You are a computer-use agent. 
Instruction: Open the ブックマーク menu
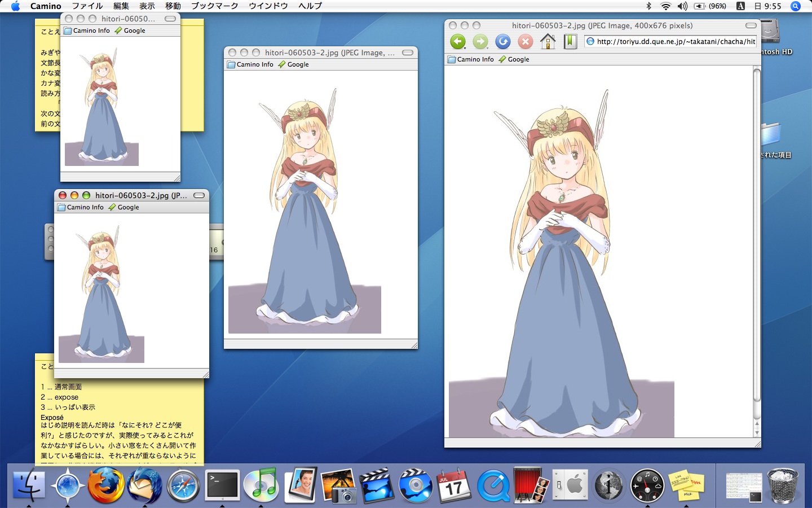point(215,6)
